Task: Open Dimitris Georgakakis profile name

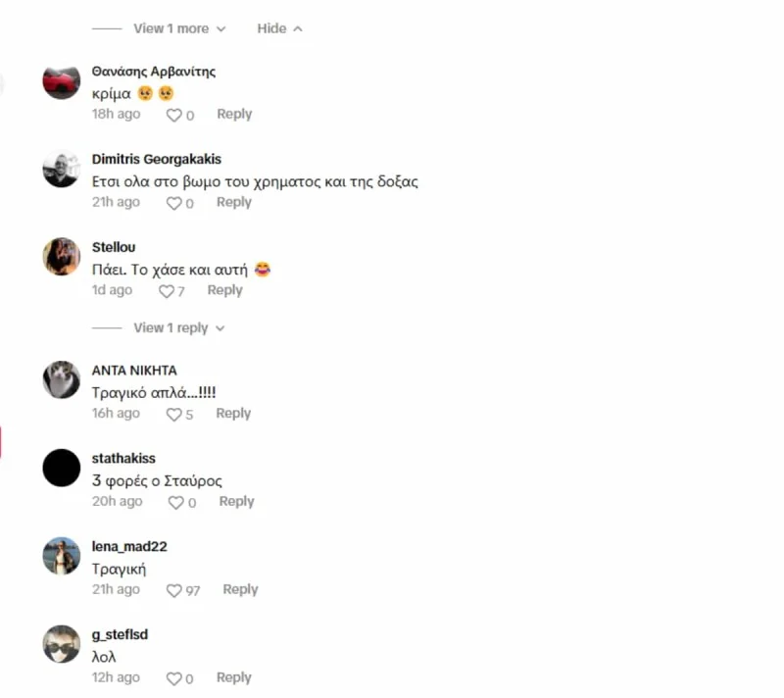Action: tap(157, 159)
